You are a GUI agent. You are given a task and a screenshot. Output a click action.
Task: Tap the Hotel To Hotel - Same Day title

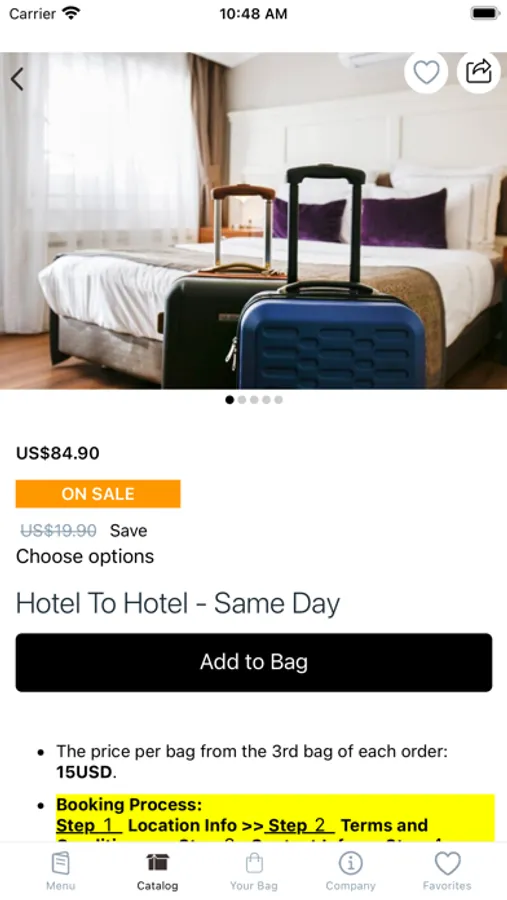(178, 603)
